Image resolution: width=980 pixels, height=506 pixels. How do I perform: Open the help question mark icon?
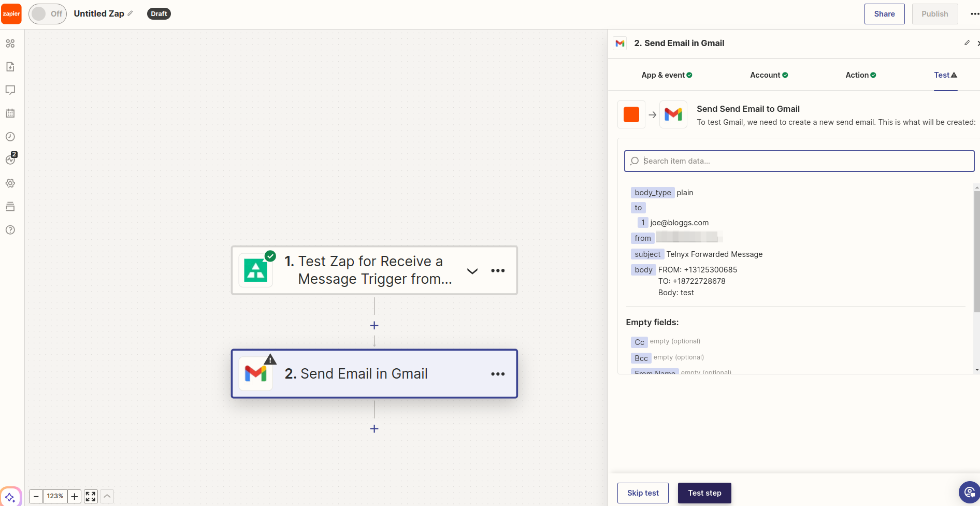point(10,230)
